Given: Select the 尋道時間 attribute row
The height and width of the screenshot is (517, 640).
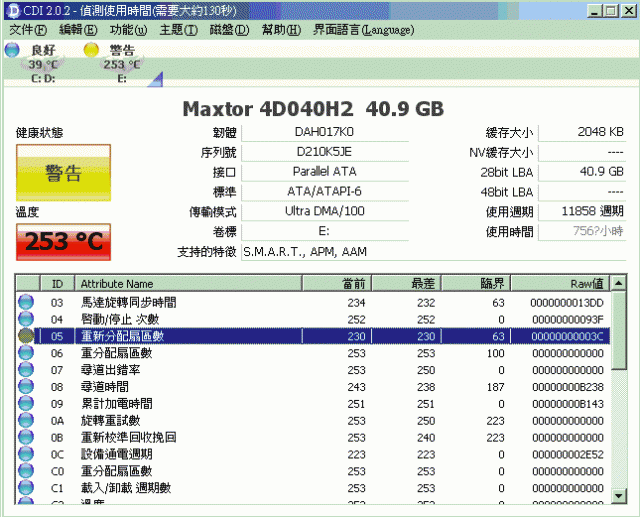Looking at the screenshot, I should pos(313,386).
